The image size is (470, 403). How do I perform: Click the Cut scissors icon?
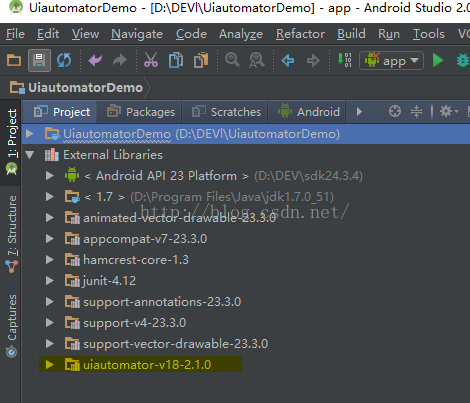coord(151,60)
